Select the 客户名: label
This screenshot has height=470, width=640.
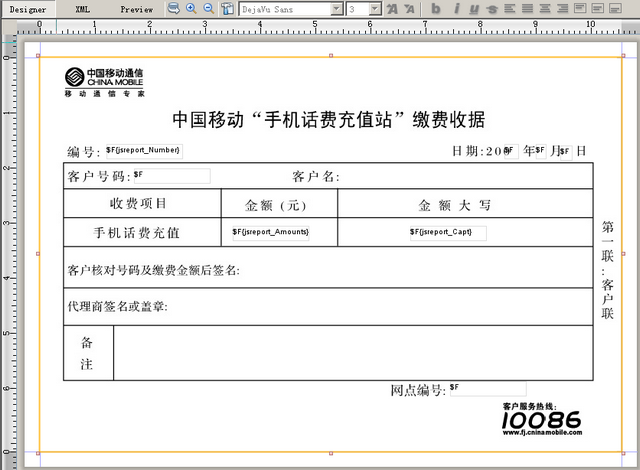point(316,176)
